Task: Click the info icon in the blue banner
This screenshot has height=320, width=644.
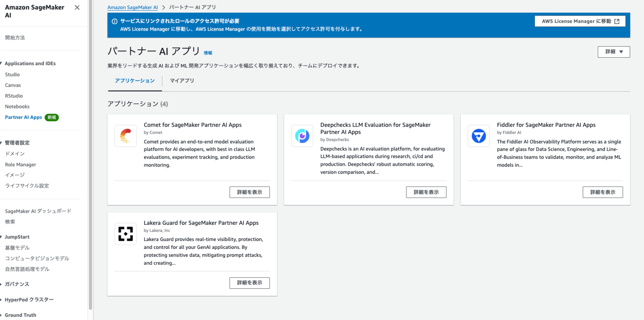Action: (114, 21)
